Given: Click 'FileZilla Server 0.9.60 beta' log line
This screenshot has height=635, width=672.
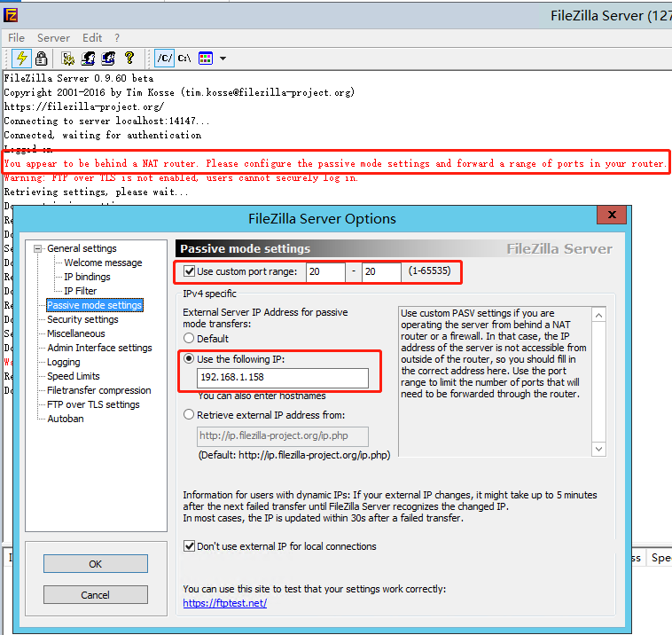Looking at the screenshot, I should 78,78.
